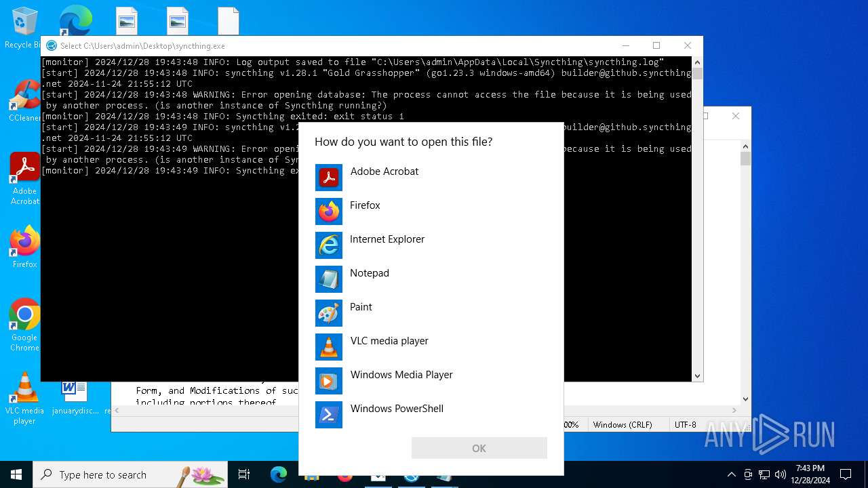This screenshot has width=868, height=488.
Task: Select the Adobe Acrobat desktop shortcut
Action: click(24, 179)
